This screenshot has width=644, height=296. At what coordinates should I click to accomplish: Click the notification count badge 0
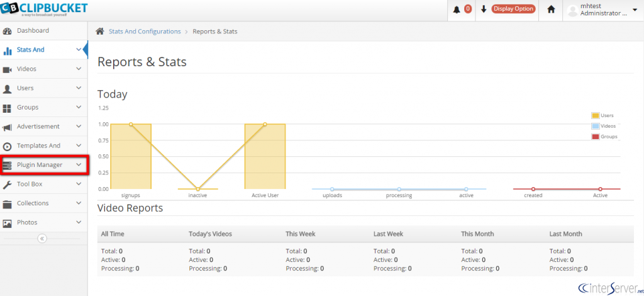(468, 9)
